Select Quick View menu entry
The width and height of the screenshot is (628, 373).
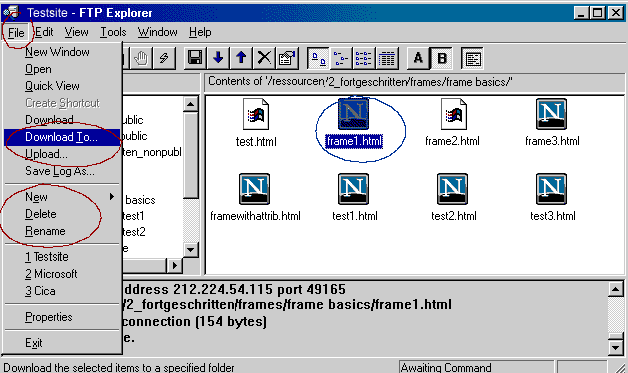point(62,86)
